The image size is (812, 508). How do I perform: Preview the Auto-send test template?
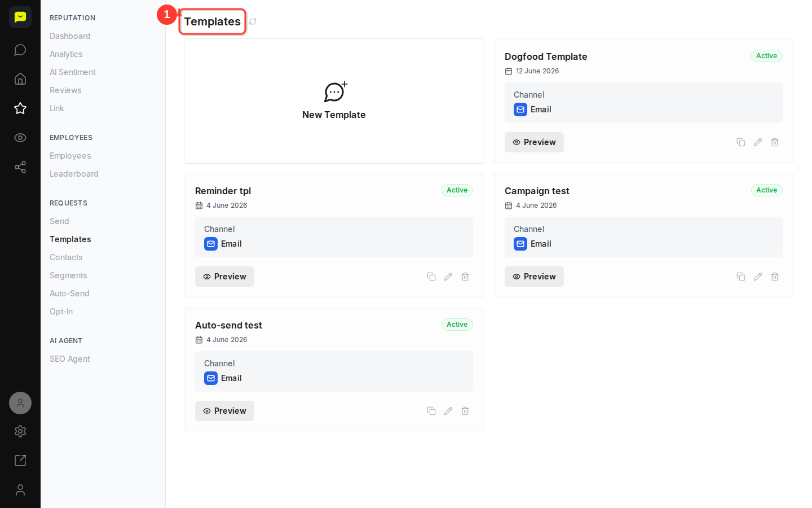(224, 411)
